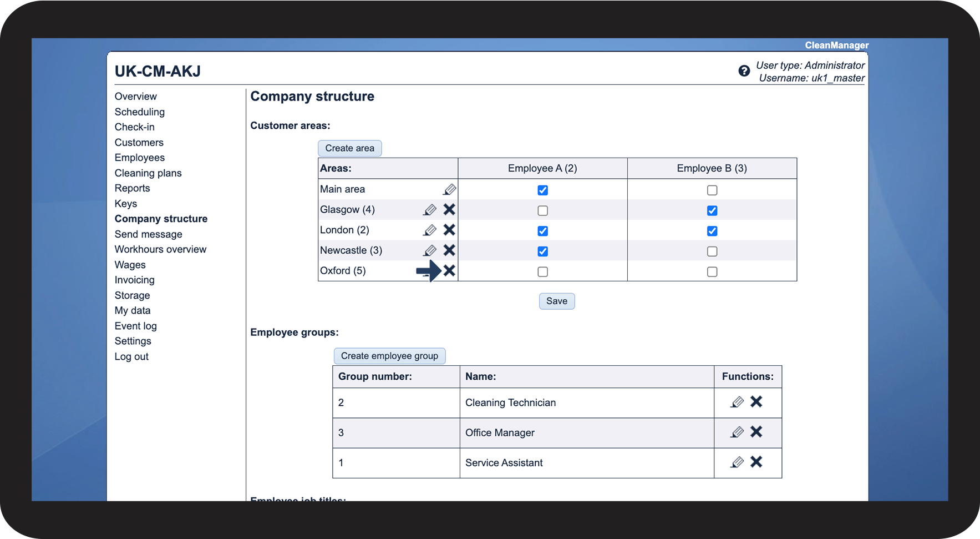Edit the Main area pencil icon

click(x=449, y=190)
